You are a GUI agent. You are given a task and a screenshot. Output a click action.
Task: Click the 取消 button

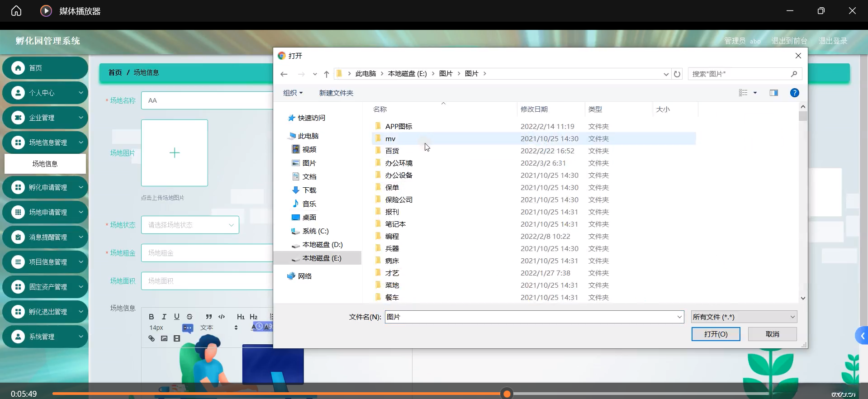(x=773, y=334)
